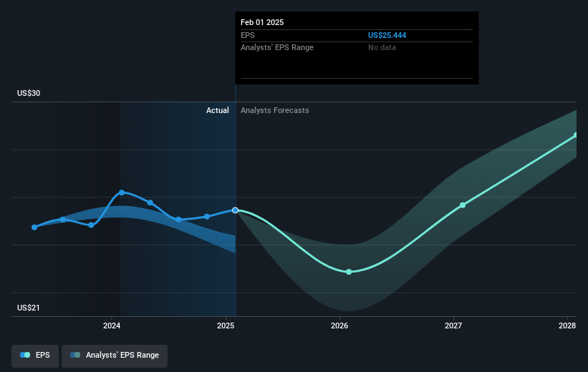Click the 'No data' analysts range value
Screen dimensions: 588x372
click(x=382, y=48)
